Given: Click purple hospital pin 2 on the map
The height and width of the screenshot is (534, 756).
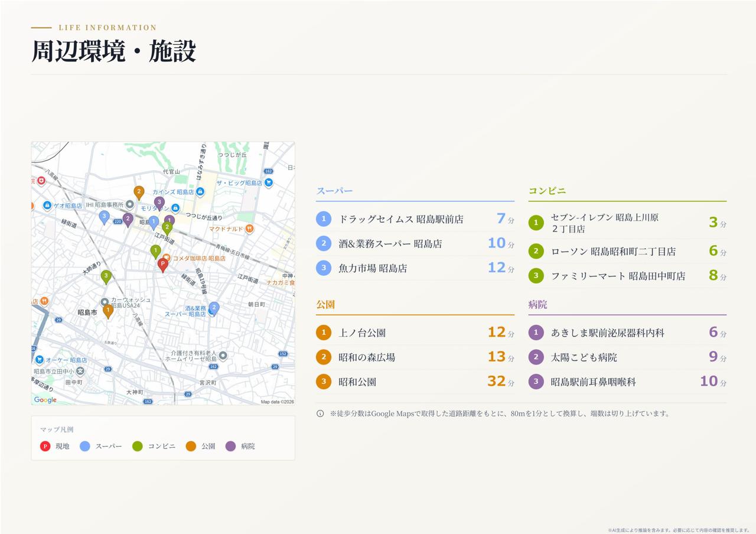Looking at the screenshot, I should (x=128, y=220).
